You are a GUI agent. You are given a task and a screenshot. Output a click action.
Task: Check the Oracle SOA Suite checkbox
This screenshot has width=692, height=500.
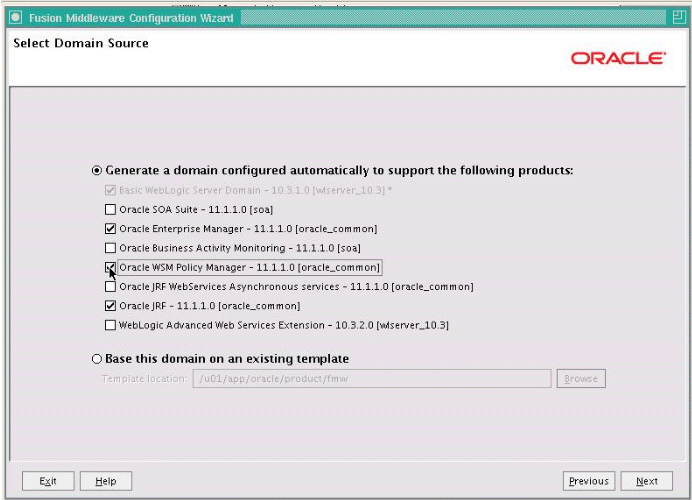click(x=110, y=209)
